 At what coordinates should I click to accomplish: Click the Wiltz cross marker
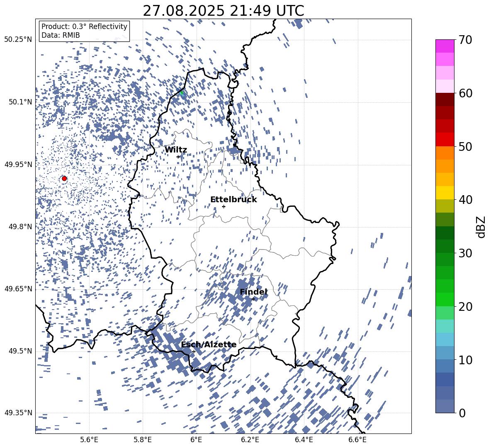click(178, 157)
